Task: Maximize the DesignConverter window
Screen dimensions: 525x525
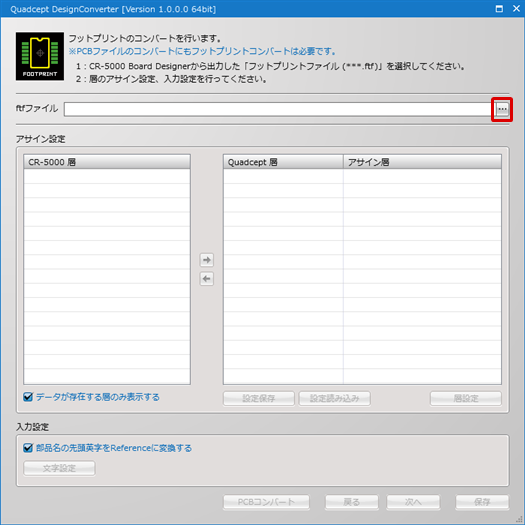Action: [x=499, y=9]
